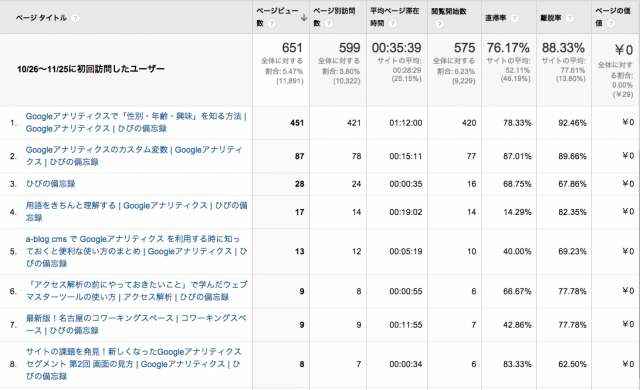Open 最新版！名古屋のコワーキングスペース link
Image resolution: width=640 pixels, height=390 pixels.
136,324
